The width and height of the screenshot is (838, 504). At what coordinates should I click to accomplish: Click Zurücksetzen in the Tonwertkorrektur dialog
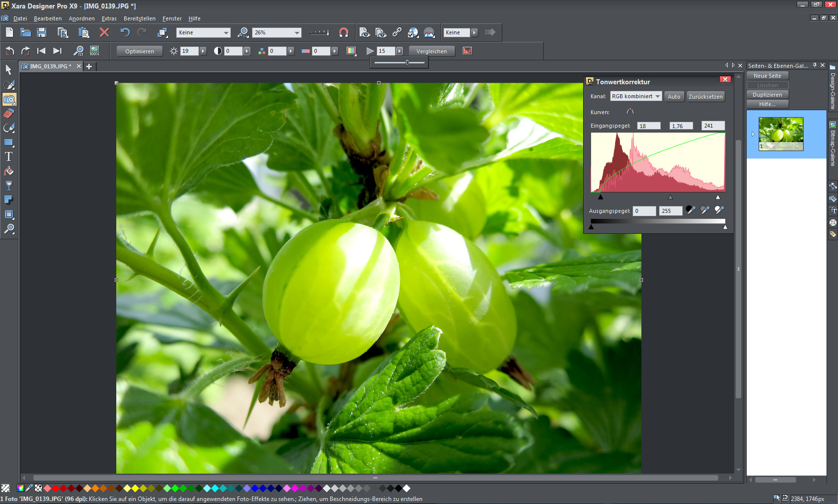(x=705, y=96)
